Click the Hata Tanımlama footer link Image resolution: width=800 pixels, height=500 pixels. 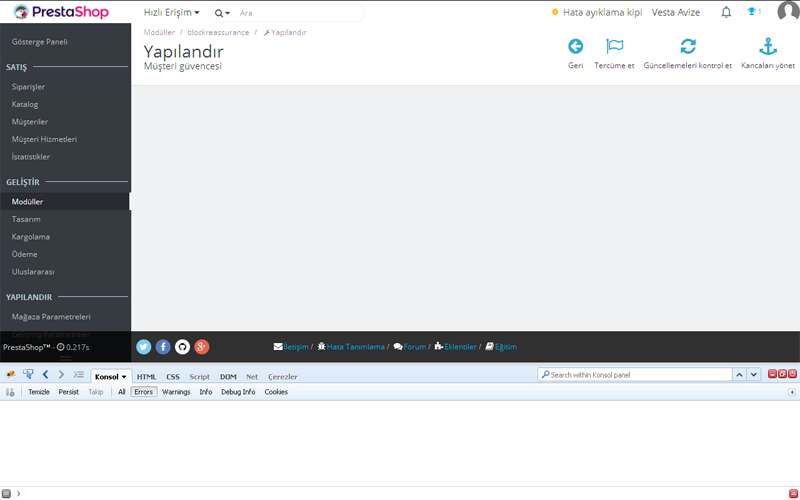pos(351,347)
